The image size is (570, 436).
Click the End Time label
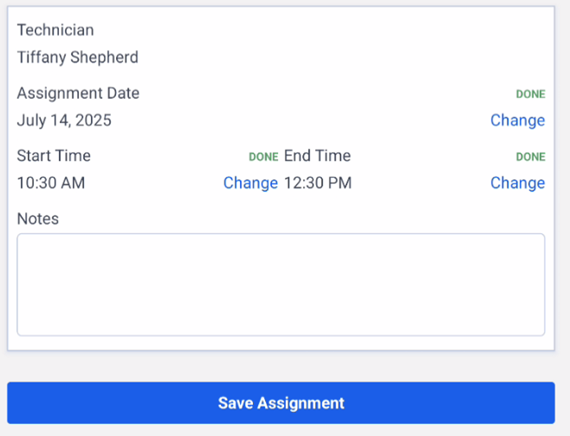pos(317,156)
